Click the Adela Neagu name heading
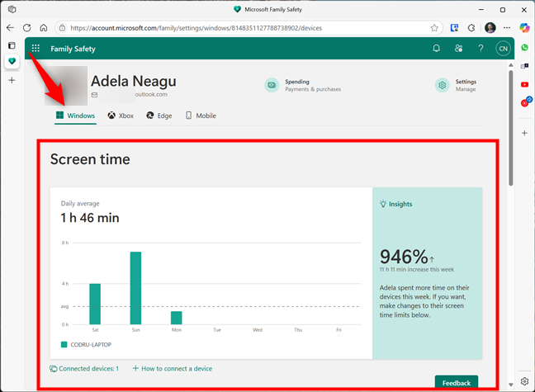 (x=134, y=81)
